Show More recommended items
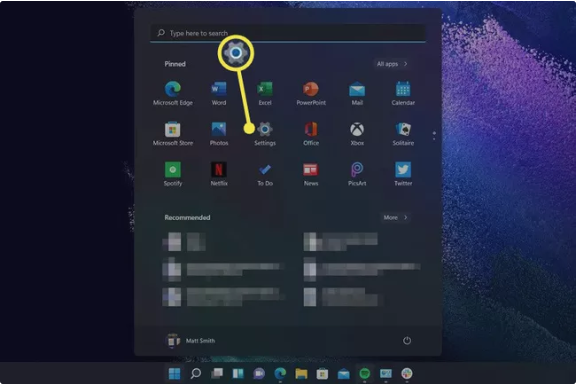 click(x=395, y=217)
